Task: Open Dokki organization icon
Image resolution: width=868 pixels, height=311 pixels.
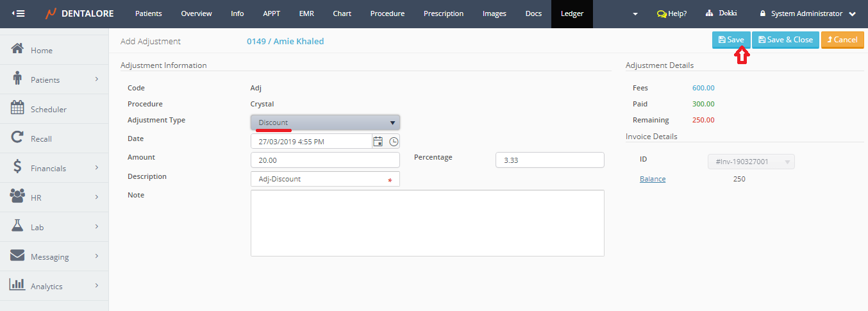Action: click(x=710, y=13)
